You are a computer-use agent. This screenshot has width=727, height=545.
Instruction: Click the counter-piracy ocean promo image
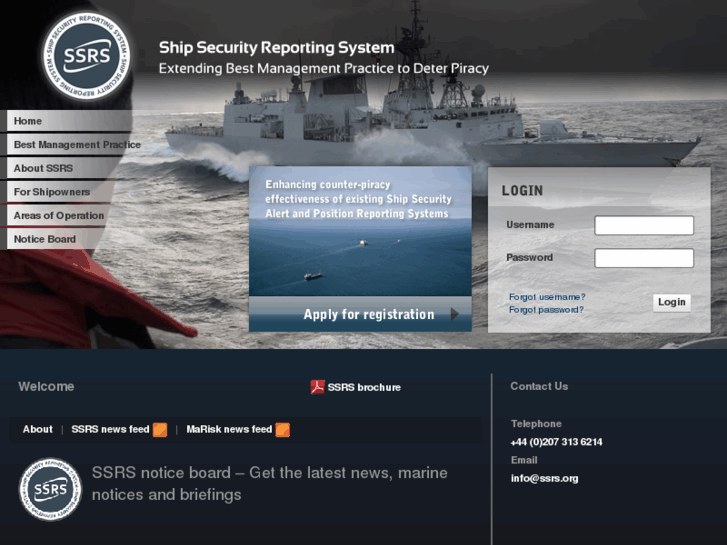click(x=360, y=231)
